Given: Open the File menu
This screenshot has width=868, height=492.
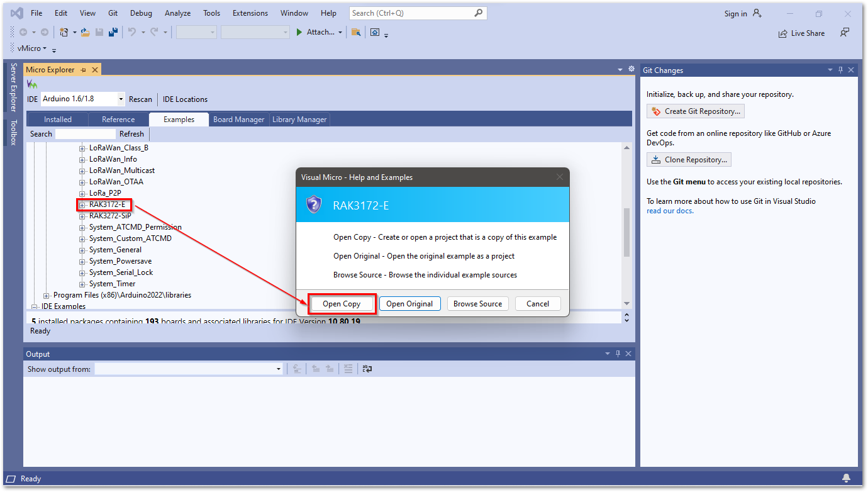Looking at the screenshot, I should coord(36,13).
